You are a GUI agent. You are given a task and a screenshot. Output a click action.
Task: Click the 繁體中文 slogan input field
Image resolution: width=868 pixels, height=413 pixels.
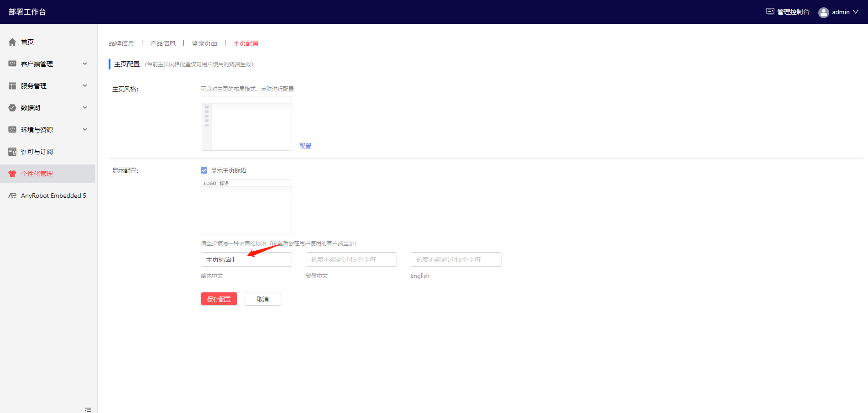(351, 259)
